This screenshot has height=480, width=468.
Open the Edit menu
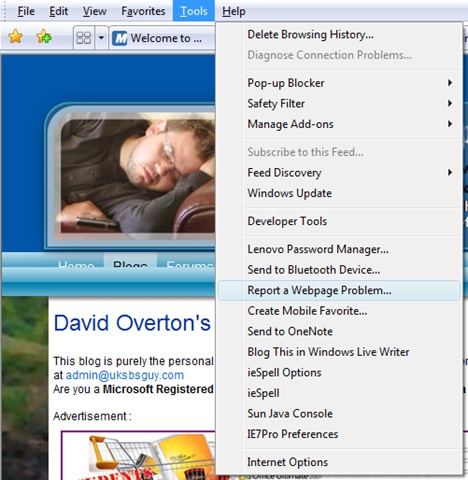tap(59, 11)
